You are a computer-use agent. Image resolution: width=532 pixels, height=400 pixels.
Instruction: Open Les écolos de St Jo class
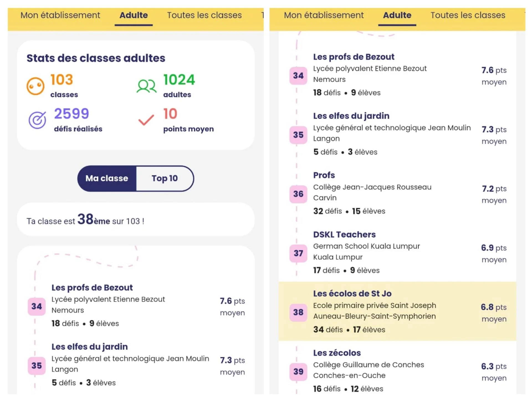point(352,293)
